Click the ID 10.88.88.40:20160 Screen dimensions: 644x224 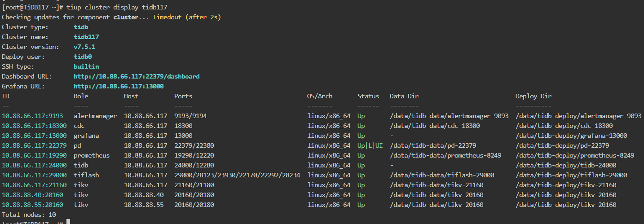pyautogui.click(x=32, y=195)
